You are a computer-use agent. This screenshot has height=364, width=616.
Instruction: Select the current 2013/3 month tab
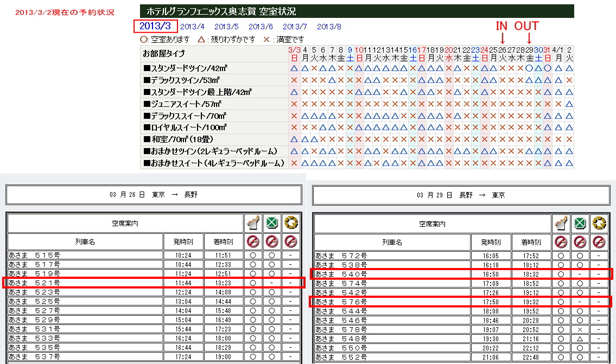tap(155, 25)
